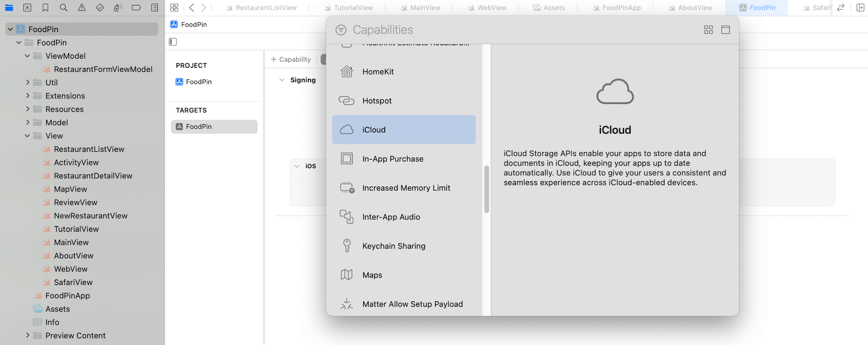
Task: Select Increased Memory Limit capability
Action: pyautogui.click(x=404, y=188)
